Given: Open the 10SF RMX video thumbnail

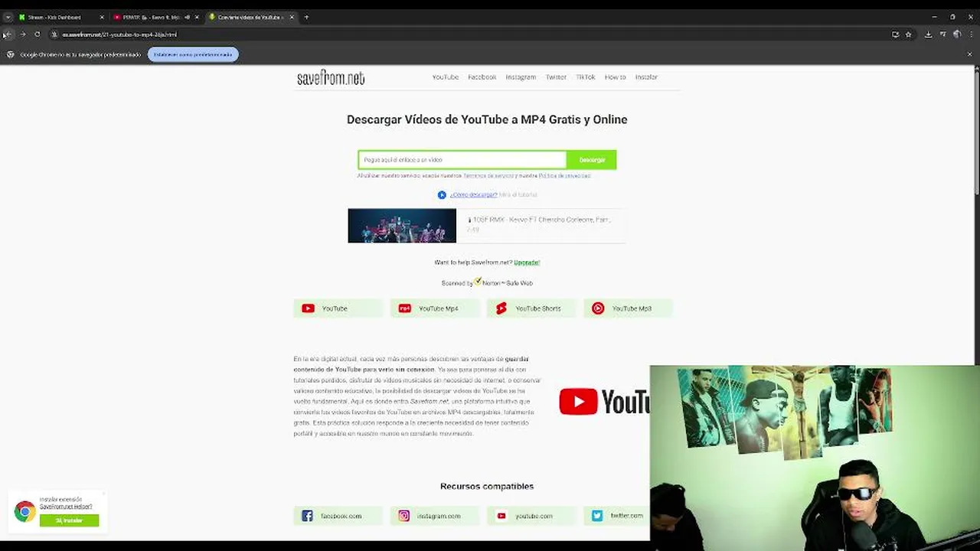Looking at the screenshot, I should [x=402, y=226].
